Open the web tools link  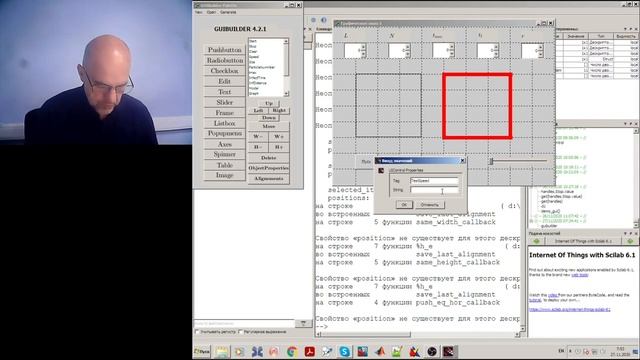[580, 275]
